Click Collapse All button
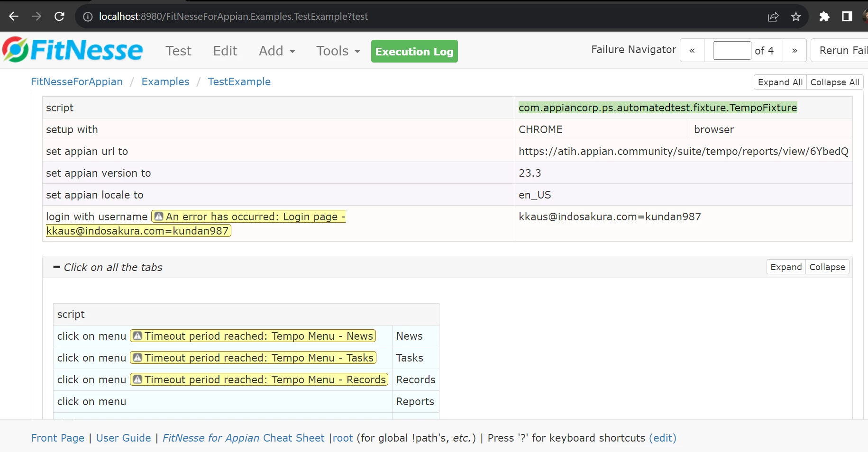The image size is (868, 452). point(835,82)
